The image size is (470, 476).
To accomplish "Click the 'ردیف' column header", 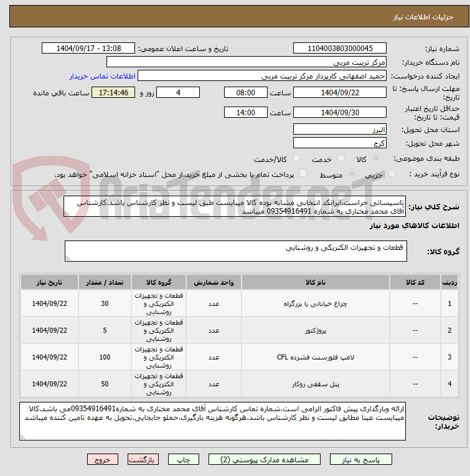I will click(449, 282).
